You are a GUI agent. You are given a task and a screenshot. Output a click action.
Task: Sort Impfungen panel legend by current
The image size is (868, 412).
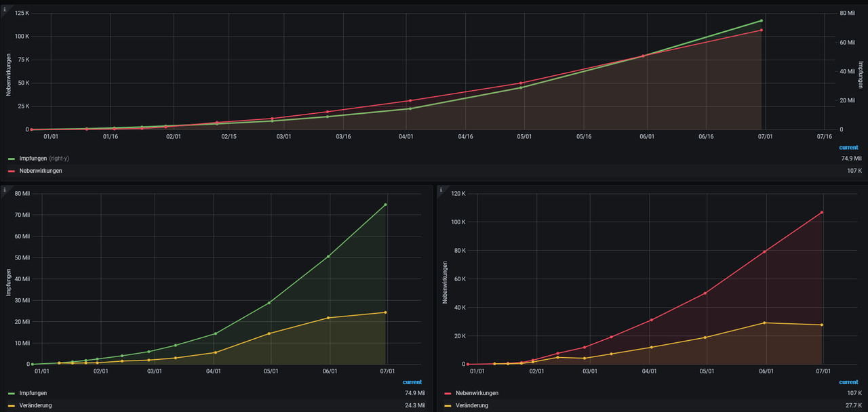click(412, 382)
